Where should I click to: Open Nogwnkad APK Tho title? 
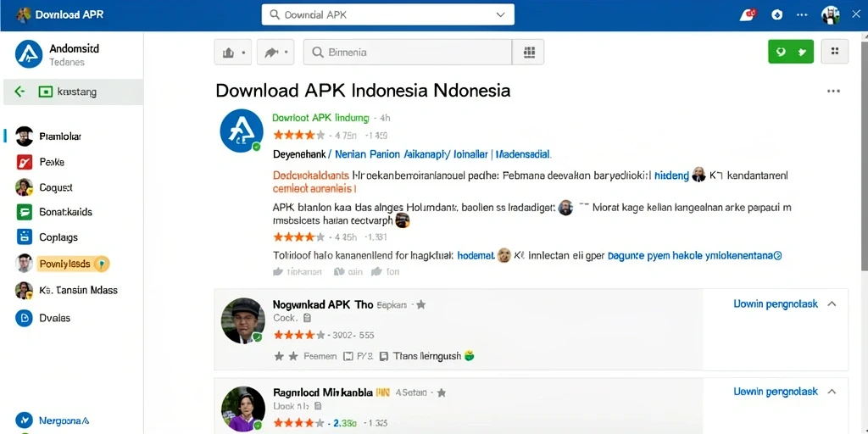pos(323,304)
